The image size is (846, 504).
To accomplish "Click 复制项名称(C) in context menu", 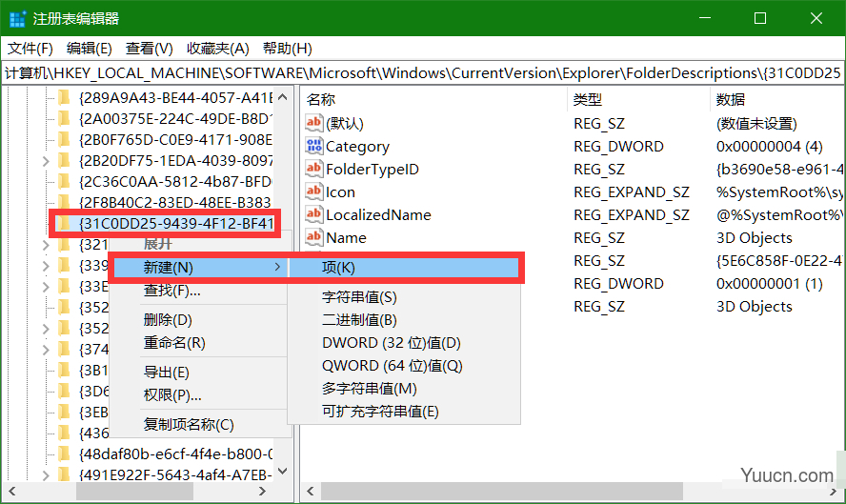I will [x=188, y=424].
